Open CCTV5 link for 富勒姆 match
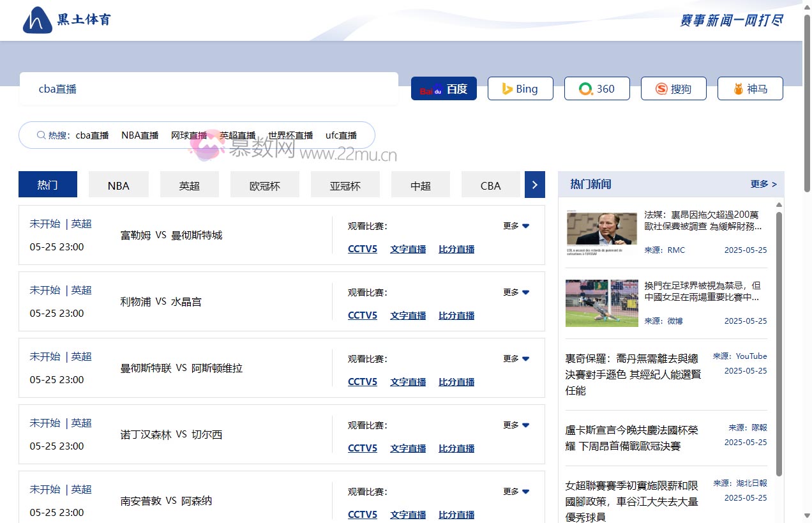Viewport: 812px width, 523px height. 362,249
